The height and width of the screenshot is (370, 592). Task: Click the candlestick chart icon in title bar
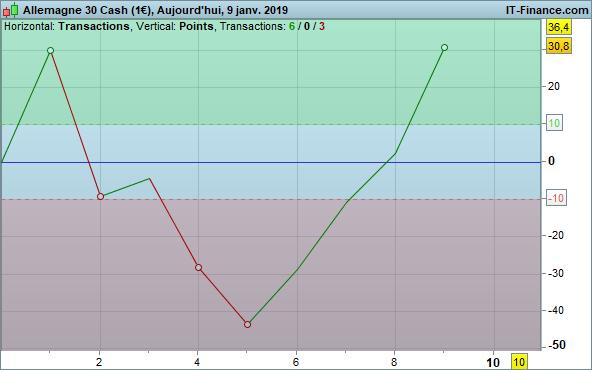tap(11, 10)
